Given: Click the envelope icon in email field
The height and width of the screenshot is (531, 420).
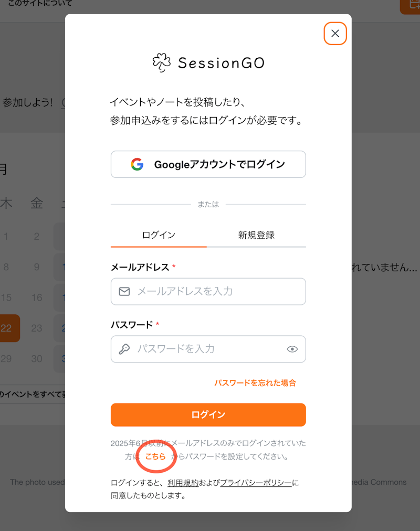Looking at the screenshot, I should point(124,291).
